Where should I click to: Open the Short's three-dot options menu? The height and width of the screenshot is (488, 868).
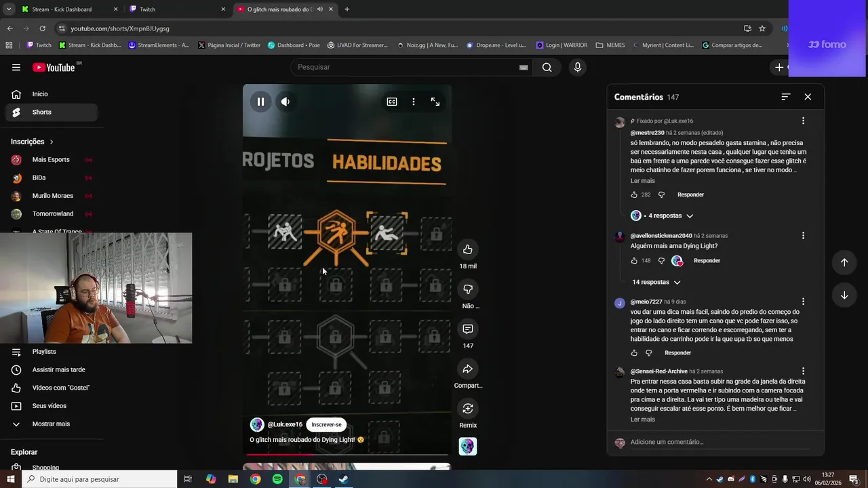[x=414, y=102]
